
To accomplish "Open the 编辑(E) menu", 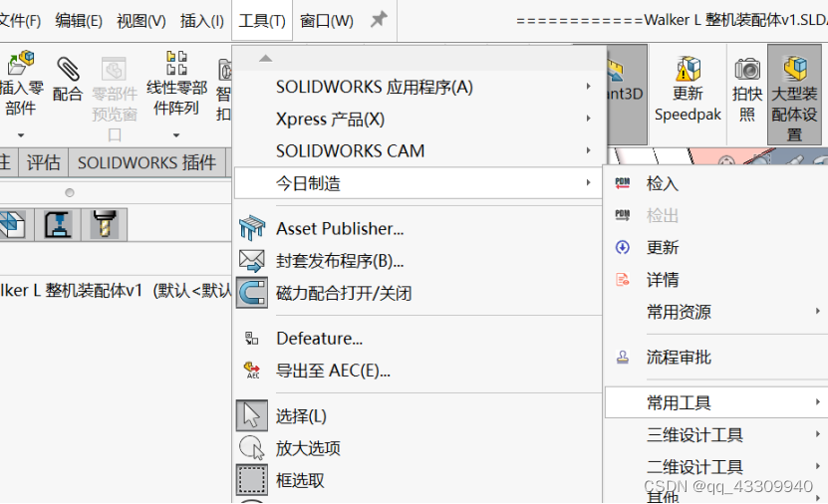I will point(79,21).
